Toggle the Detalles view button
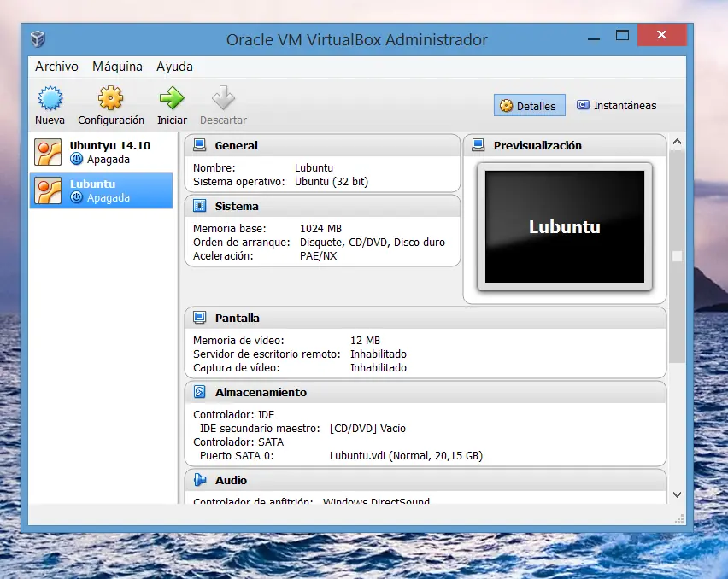This screenshot has width=728, height=579. point(528,106)
